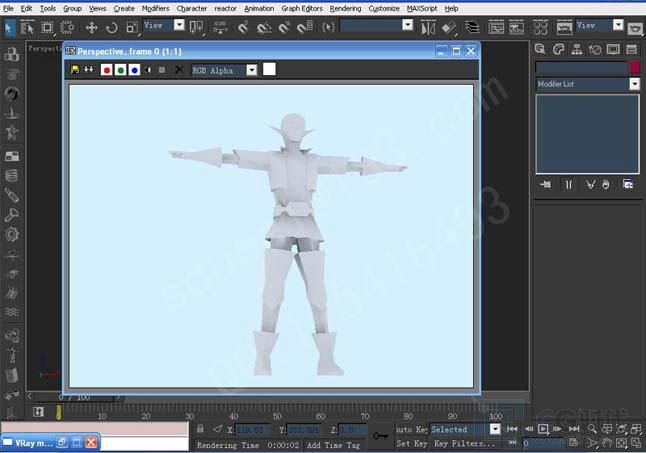
Task: Open Time Configuration dialog
Action: 573,443
